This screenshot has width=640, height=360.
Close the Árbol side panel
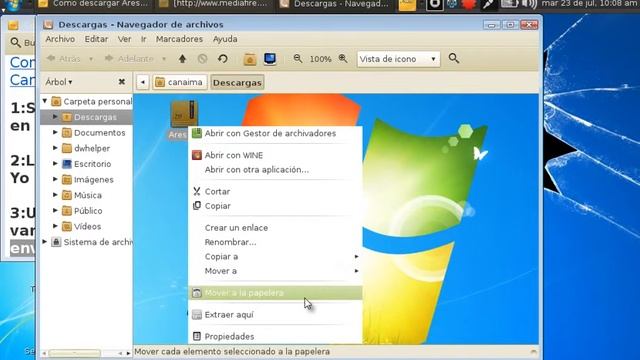pos(122,82)
